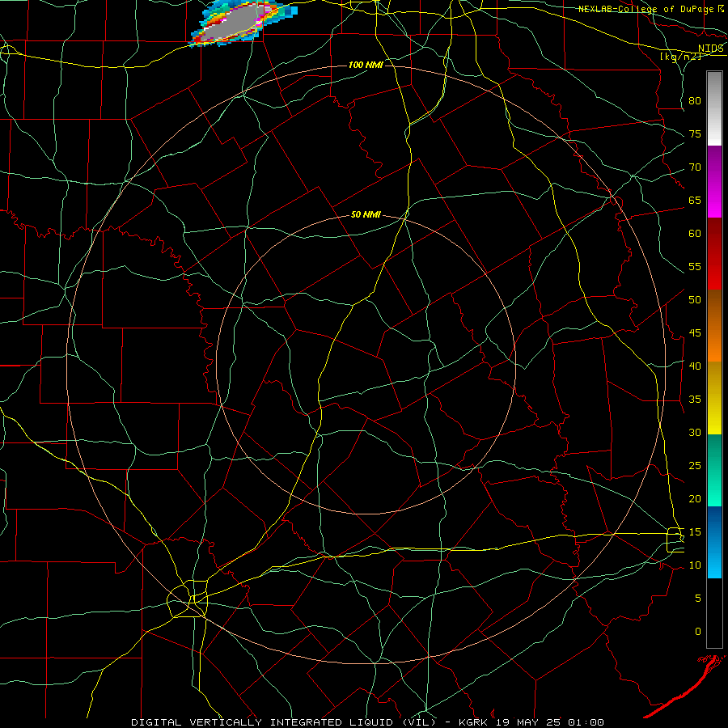Click the 10 value on the color scale
The image size is (728, 728).
(x=695, y=565)
